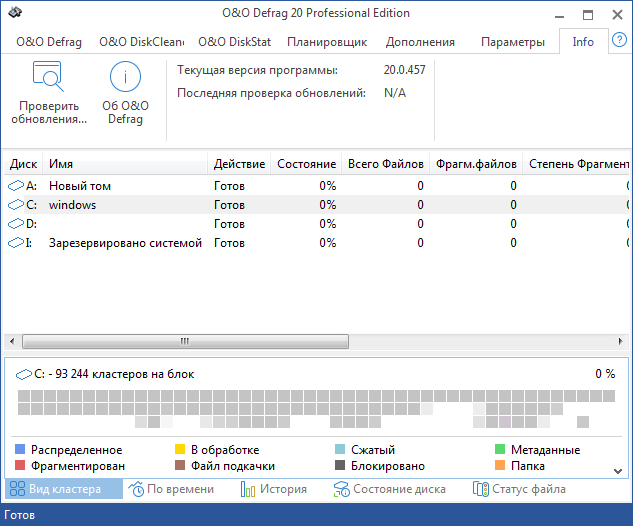Click Проверить обновления button label

tap(49, 113)
